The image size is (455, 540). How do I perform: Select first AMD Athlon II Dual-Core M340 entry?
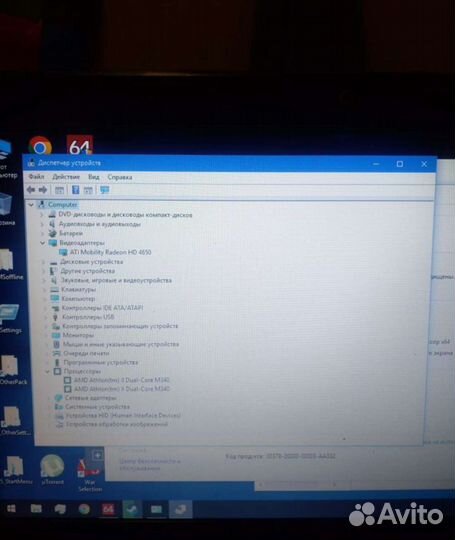coord(122,380)
